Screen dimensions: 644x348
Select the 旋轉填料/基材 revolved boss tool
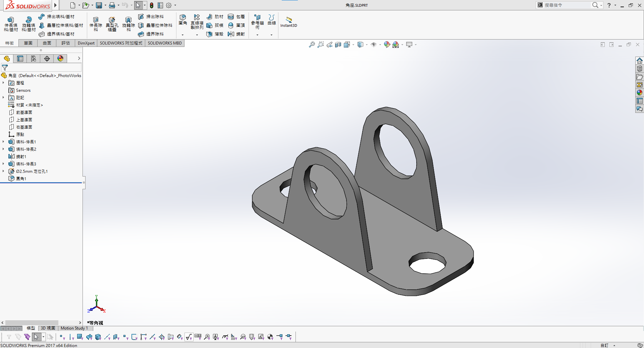point(29,24)
